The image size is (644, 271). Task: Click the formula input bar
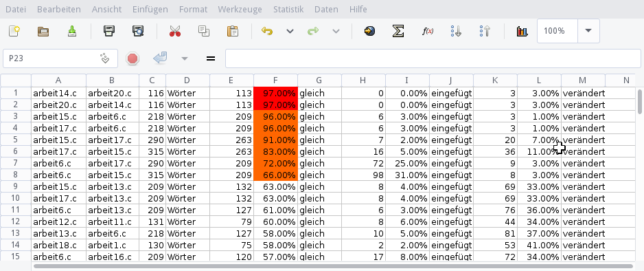tap(433, 58)
